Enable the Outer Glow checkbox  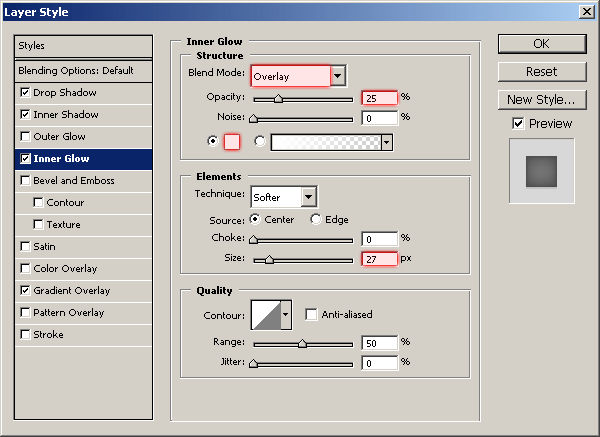pos(25,137)
